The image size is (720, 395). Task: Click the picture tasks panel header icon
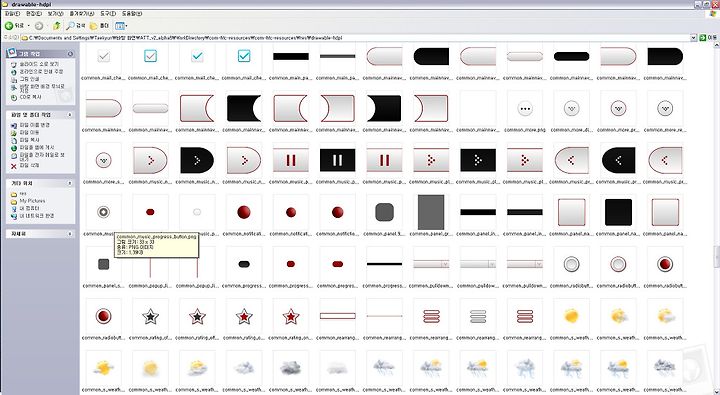point(12,52)
